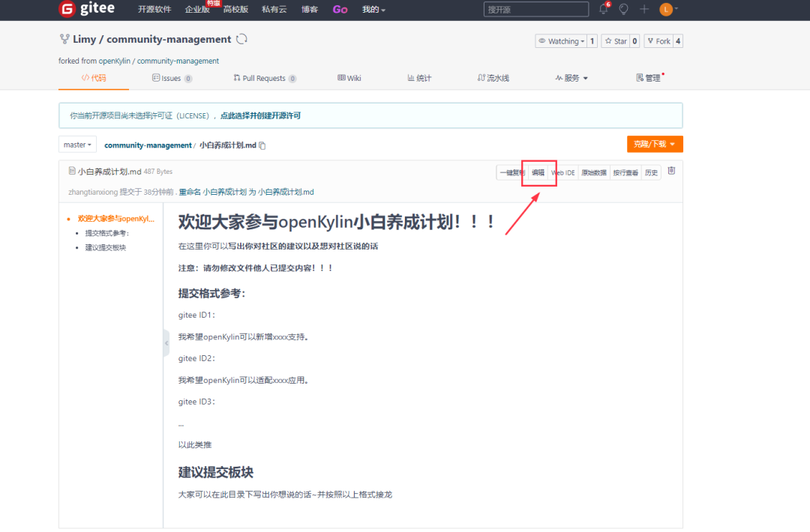Switch to the 代码 tab
This screenshot has width=810, height=532.
pos(94,78)
